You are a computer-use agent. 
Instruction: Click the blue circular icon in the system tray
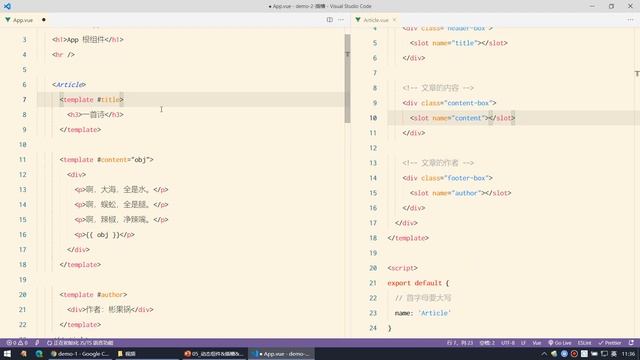pyautogui.click(x=564, y=354)
